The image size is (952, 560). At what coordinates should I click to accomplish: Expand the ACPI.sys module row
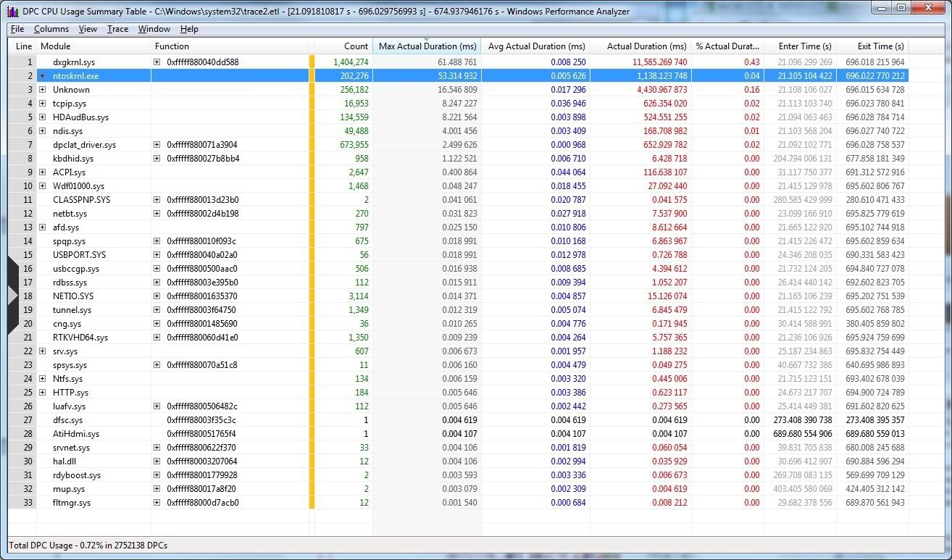click(x=43, y=172)
